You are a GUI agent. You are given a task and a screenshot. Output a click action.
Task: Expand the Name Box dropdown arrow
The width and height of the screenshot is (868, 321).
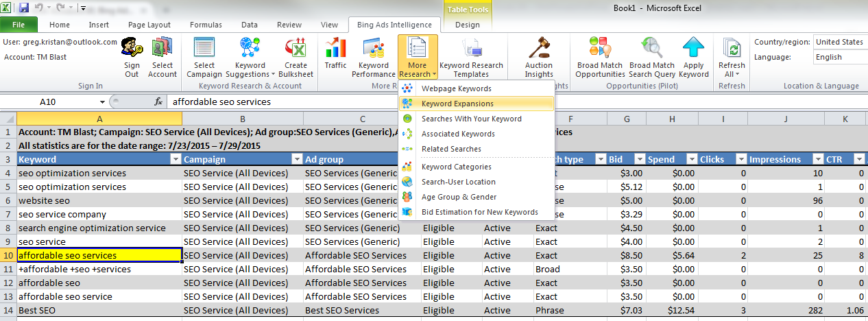point(103,102)
